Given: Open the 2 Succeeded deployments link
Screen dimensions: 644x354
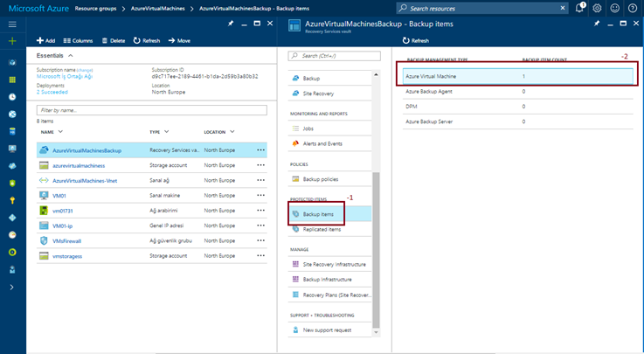Looking at the screenshot, I should (52, 92).
